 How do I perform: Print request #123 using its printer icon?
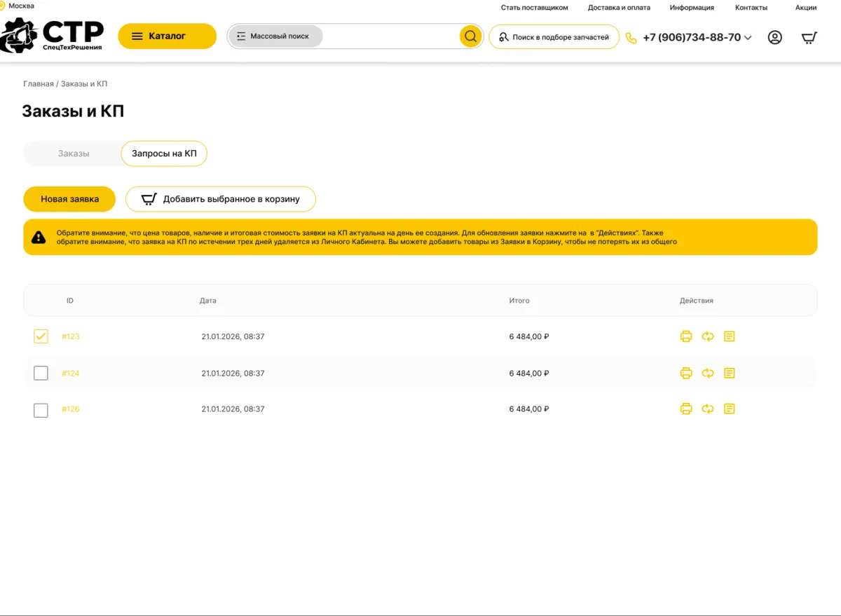pyautogui.click(x=686, y=336)
